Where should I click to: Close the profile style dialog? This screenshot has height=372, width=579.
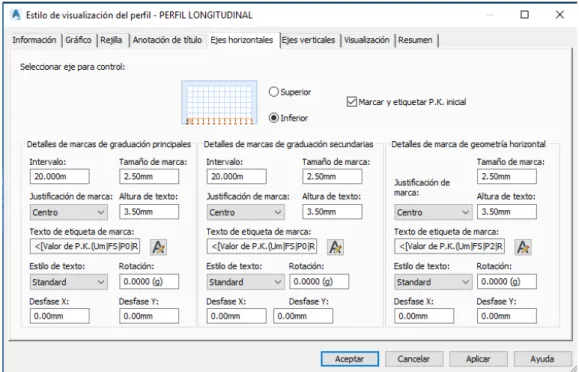pos(560,14)
